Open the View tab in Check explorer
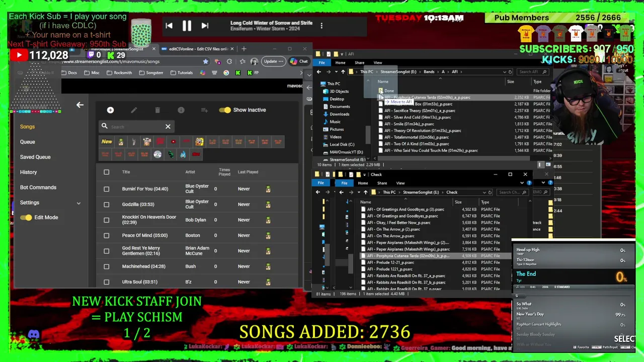 coord(400,183)
